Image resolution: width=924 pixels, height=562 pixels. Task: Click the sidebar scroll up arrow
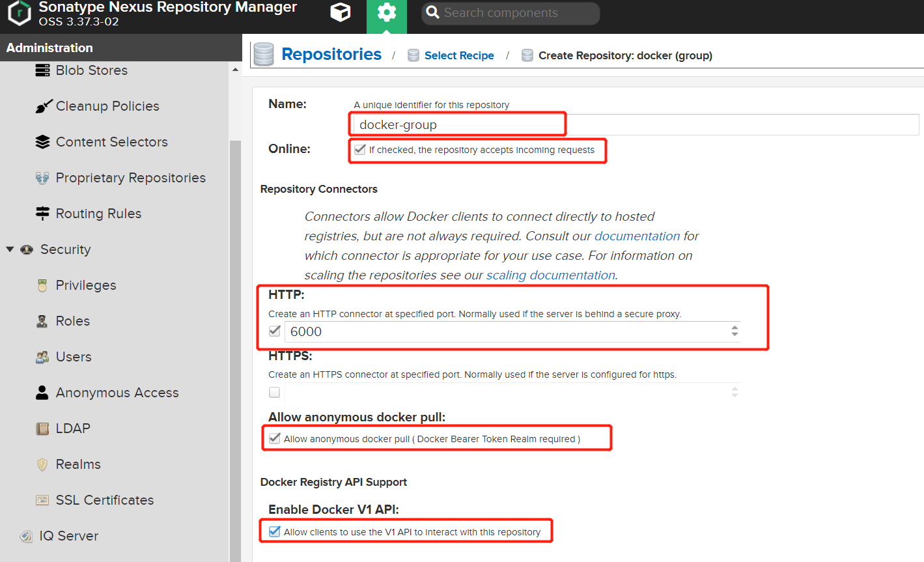point(235,69)
